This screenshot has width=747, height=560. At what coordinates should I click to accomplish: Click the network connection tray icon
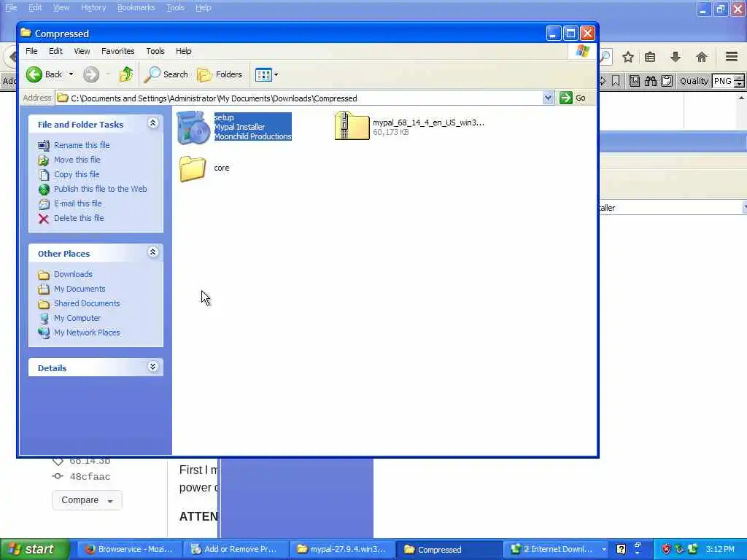click(679, 549)
